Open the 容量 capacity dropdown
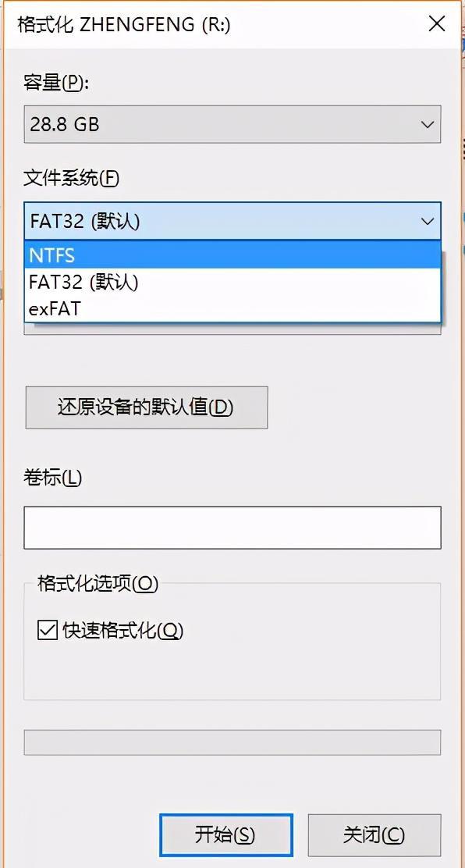The image size is (465, 868). (427, 124)
